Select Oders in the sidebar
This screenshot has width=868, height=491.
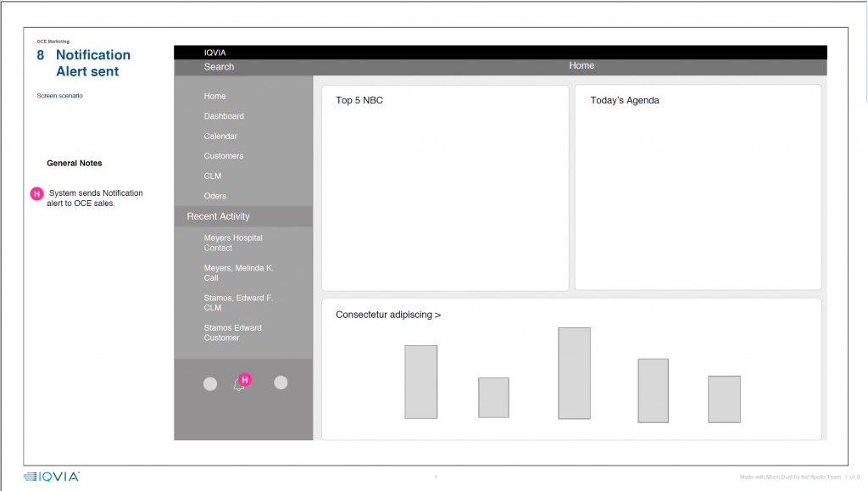(x=214, y=196)
